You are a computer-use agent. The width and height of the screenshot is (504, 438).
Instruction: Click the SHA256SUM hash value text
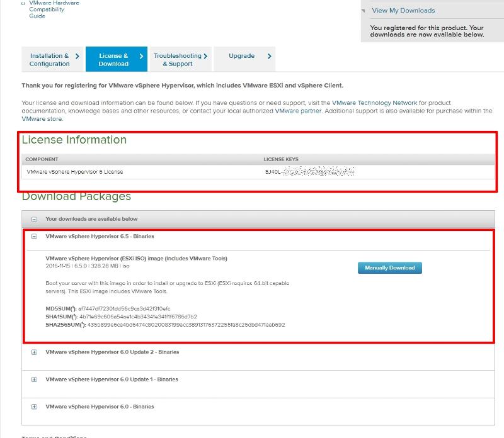(186, 325)
